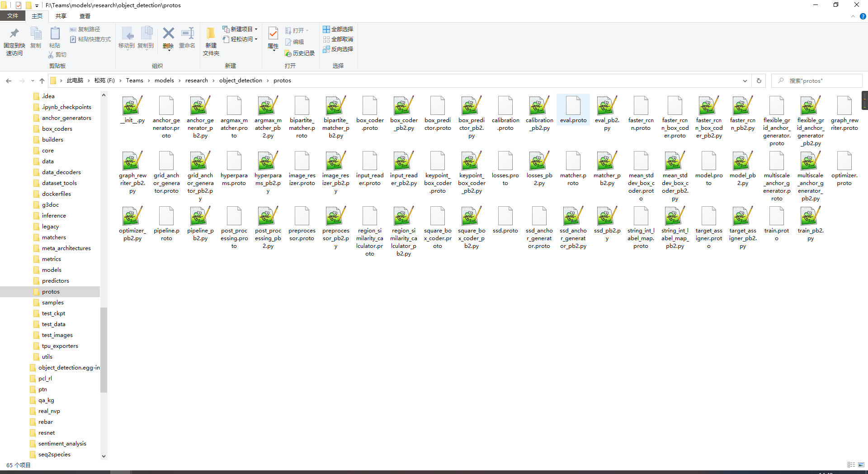Click research in the address bar breadcrumb

pyautogui.click(x=197, y=80)
